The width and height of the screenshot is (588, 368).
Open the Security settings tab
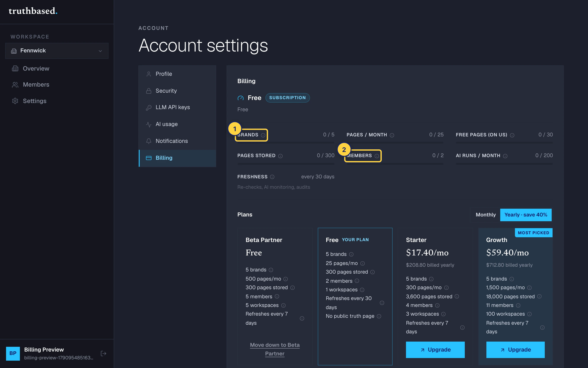177,91
